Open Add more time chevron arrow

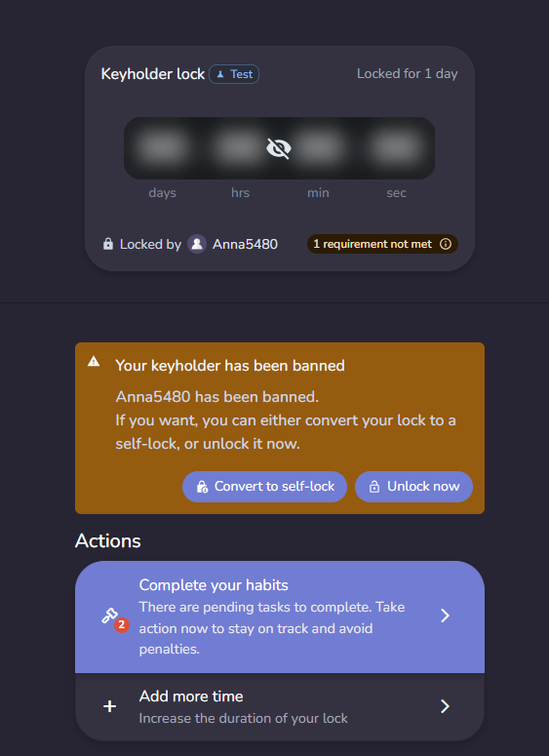(x=445, y=706)
